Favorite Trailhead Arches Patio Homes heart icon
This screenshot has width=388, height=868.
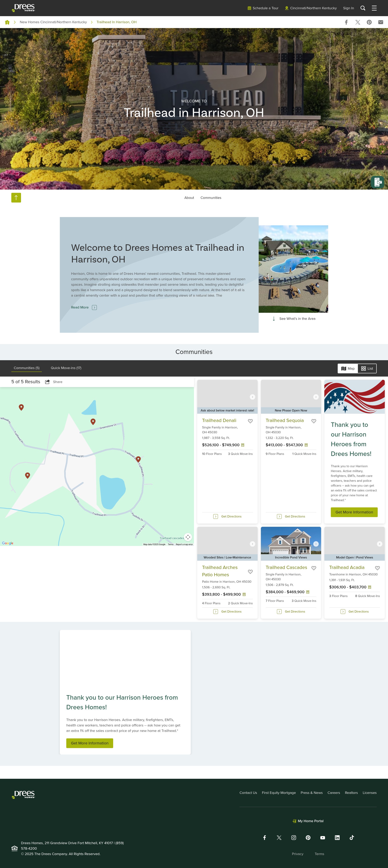pyautogui.click(x=250, y=571)
